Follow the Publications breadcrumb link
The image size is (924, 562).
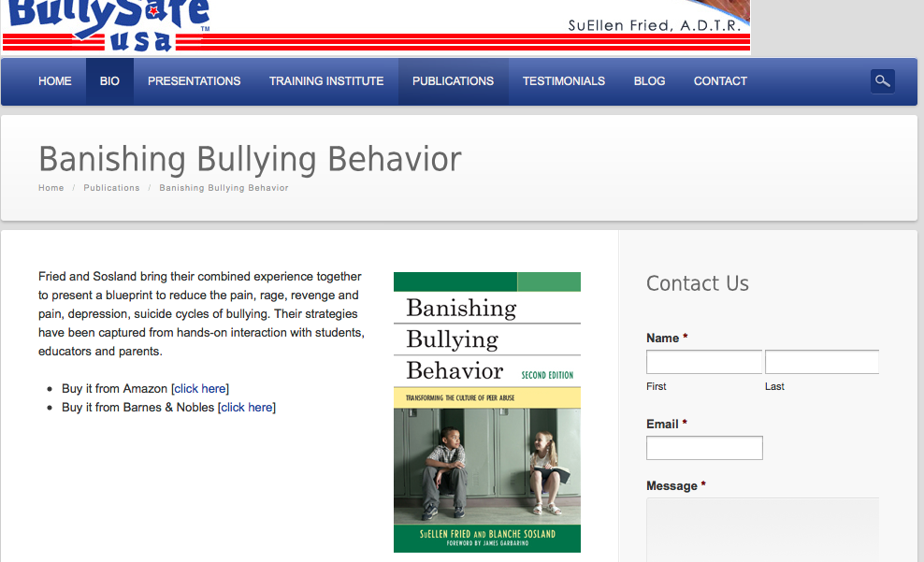point(111,188)
